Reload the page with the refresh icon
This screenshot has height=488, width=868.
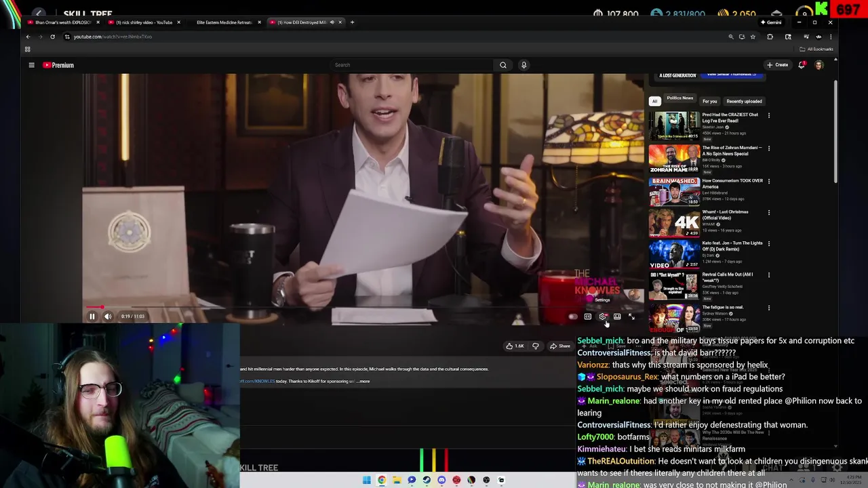click(x=52, y=37)
